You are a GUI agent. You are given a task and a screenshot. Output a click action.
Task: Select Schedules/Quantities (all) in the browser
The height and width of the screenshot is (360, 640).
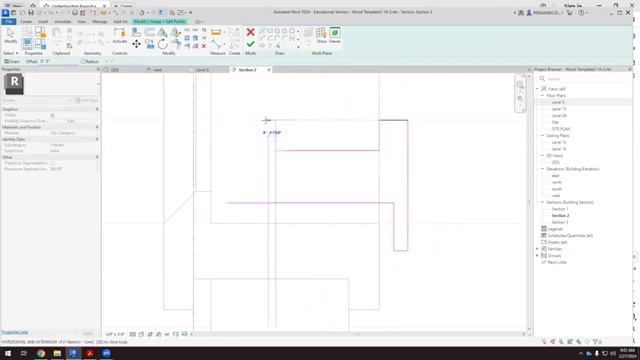click(570, 236)
